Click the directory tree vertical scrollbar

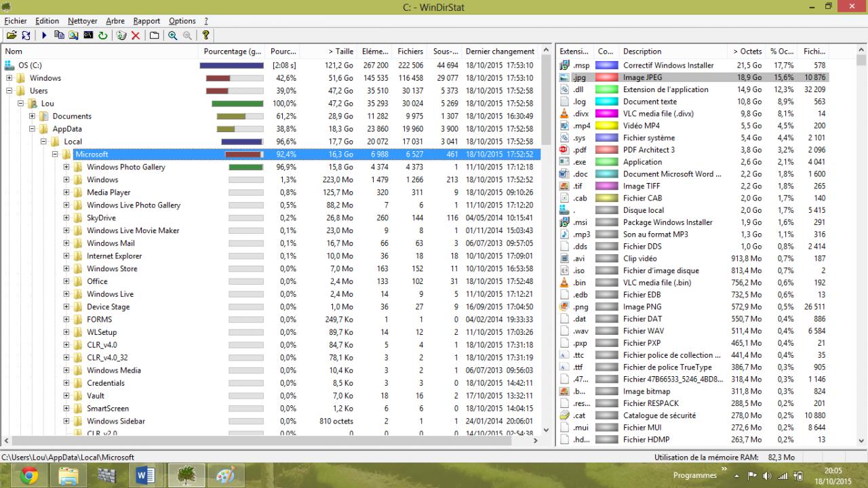point(547,240)
